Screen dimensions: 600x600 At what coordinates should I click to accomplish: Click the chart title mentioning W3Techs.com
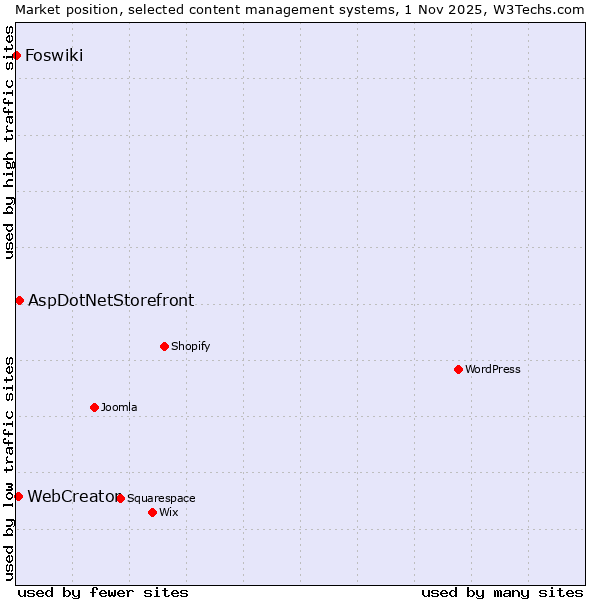(300, 9)
